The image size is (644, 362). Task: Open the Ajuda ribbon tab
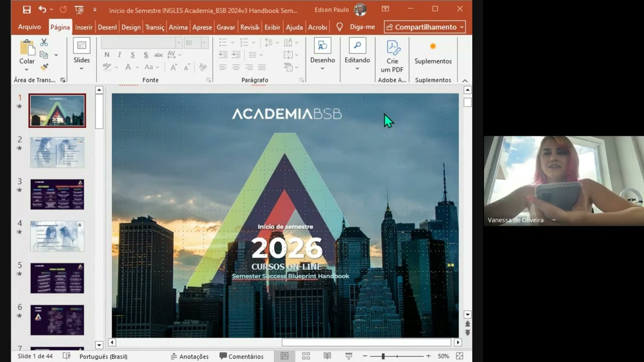click(x=294, y=27)
